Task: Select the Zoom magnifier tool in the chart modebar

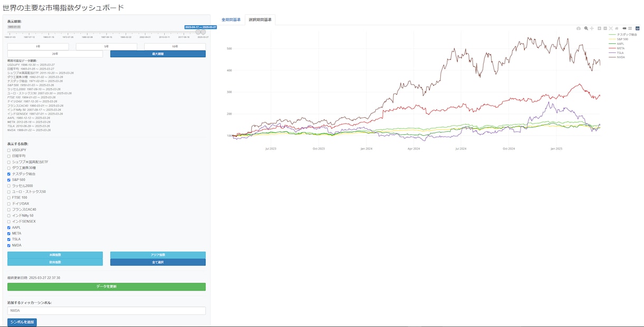Action: 586,28
